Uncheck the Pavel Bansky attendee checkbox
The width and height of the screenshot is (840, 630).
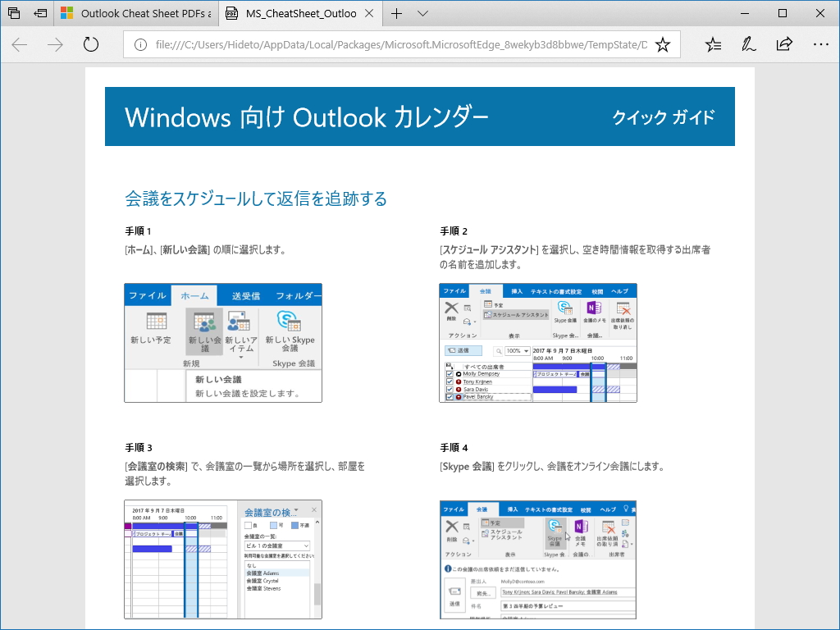coord(448,397)
